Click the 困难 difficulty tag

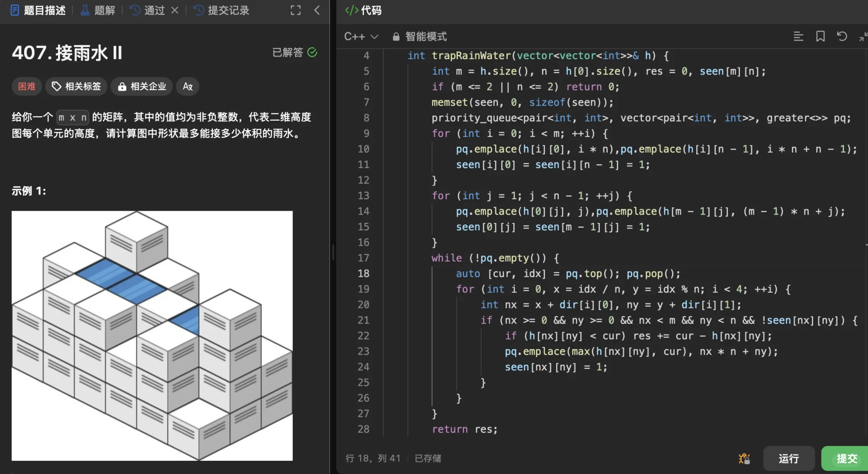pos(27,86)
